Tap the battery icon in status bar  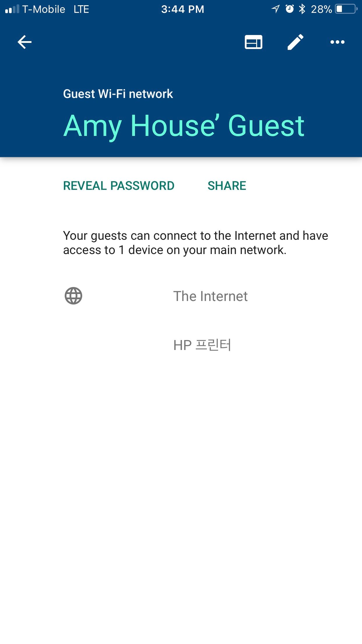[346, 9]
